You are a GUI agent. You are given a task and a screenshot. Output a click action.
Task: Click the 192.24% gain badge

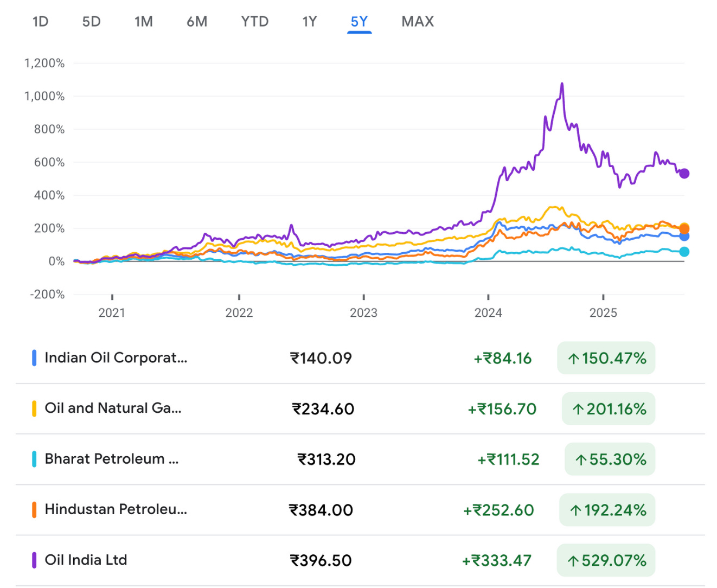(x=607, y=510)
